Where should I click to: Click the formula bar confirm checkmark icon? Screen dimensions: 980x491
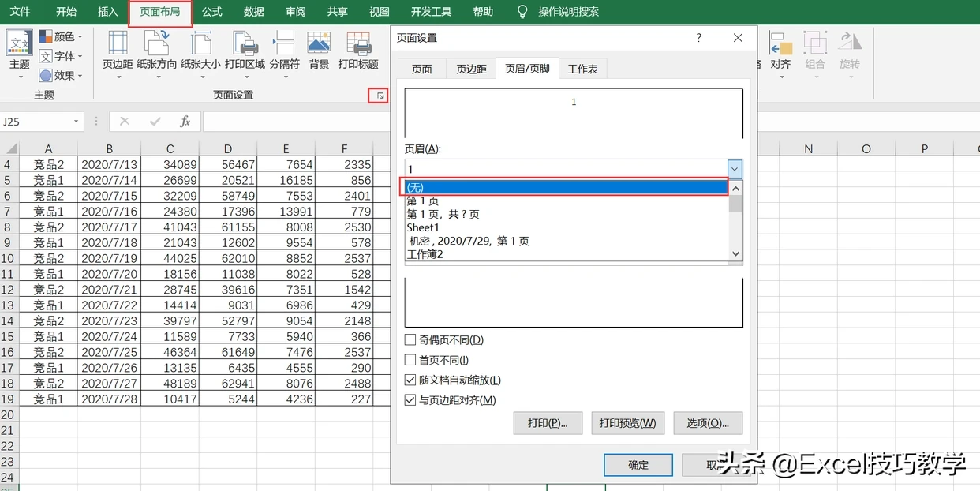click(155, 122)
